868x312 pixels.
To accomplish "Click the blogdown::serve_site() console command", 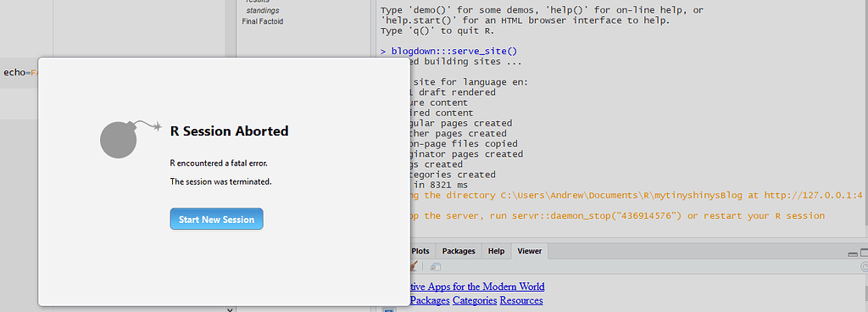I will pos(454,52).
